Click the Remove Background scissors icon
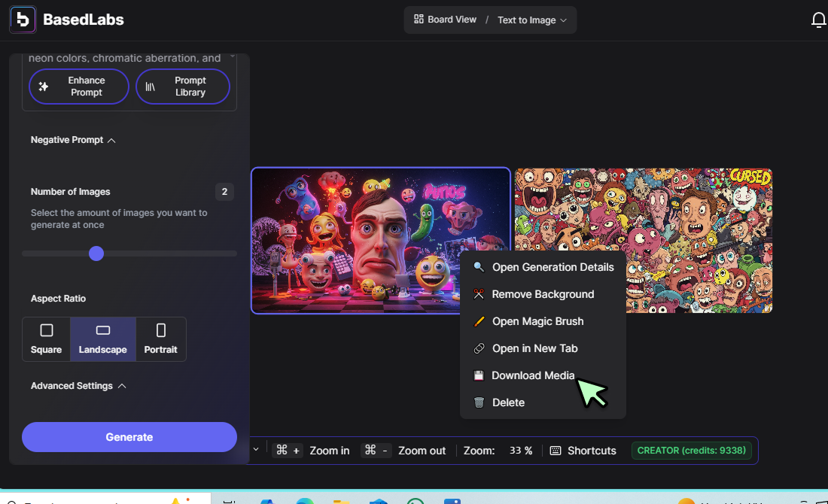 (479, 294)
